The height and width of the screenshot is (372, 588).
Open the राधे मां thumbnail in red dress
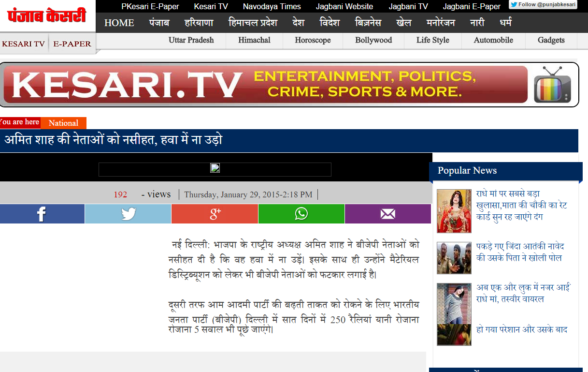454,211
